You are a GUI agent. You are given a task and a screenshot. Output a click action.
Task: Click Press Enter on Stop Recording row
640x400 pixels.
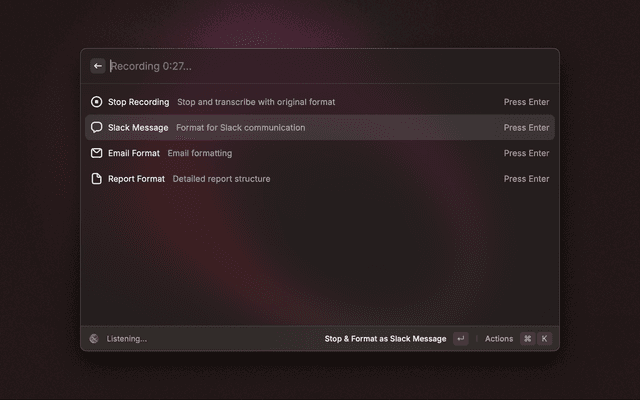pos(526,102)
